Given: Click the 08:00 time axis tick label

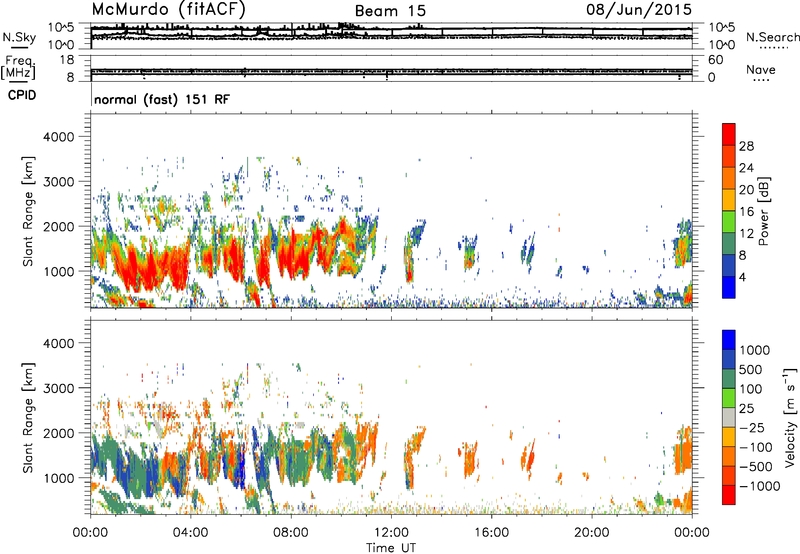Looking at the screenshot, I should pyautogui.click(x=291, y=533).
